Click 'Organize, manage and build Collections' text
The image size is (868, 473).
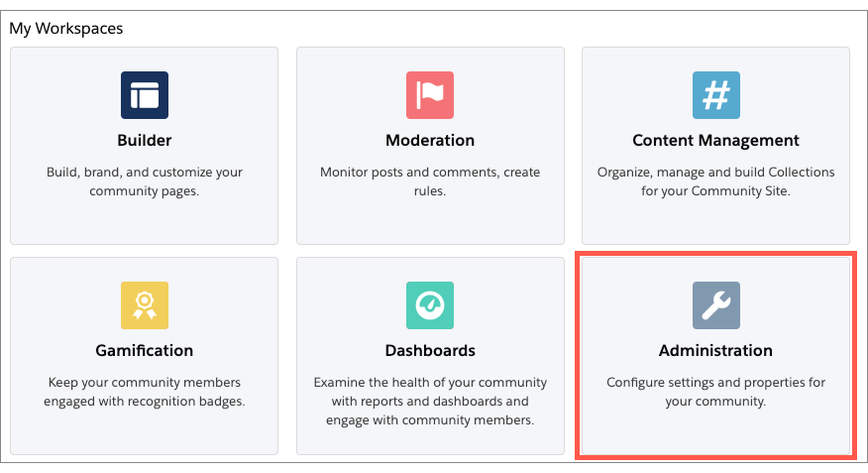pyautogui.click(x=715, y=181)
